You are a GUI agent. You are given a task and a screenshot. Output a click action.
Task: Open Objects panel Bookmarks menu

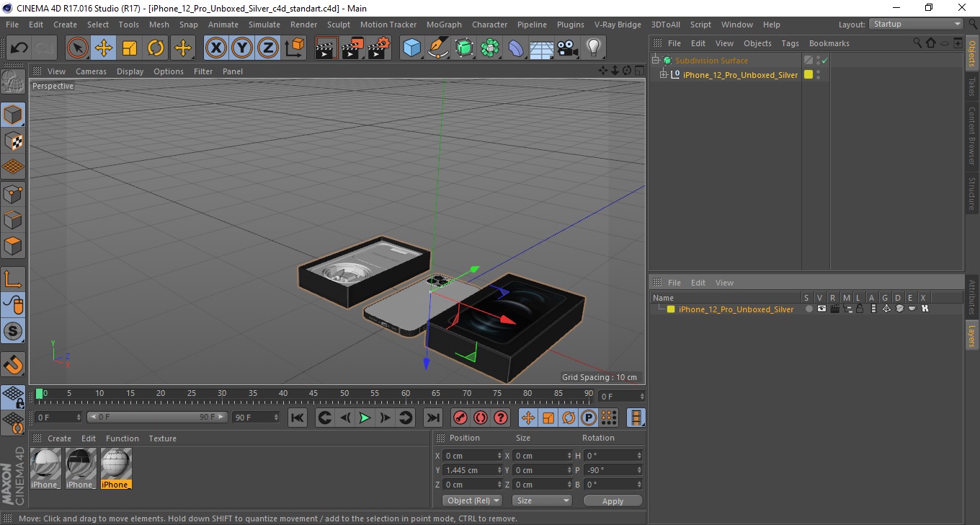pos(829,43)
